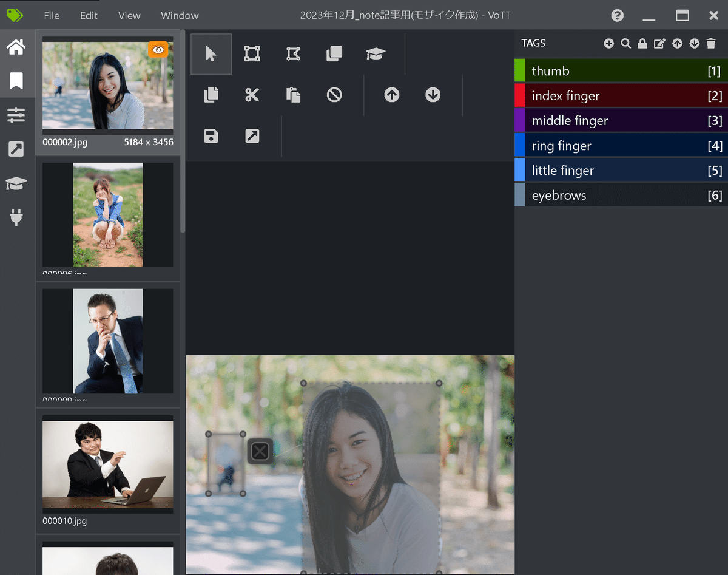The image size is (728, 575).
Task: Open the 000010.jpg thumbnail
Action: [107, 464]
